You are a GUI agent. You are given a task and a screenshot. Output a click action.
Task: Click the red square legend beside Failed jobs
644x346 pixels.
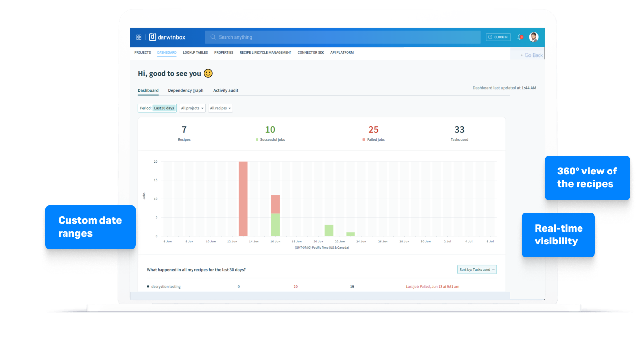pyautogui.click(x=363, y=139)
